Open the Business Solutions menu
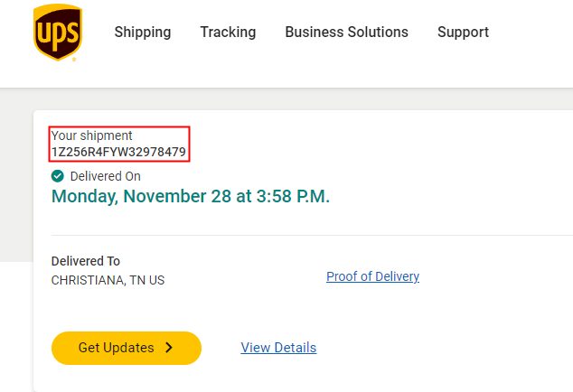The height and width of the screenshot is (392, 573). point(346,33)
